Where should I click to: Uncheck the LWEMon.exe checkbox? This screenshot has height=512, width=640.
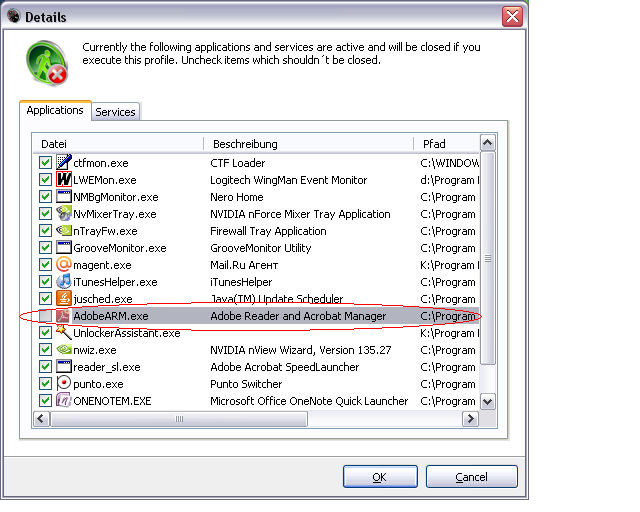point(45,180)
